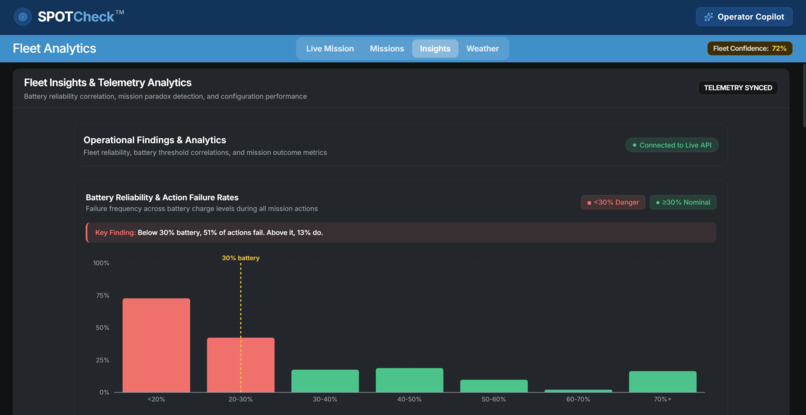The height and width of the screenshot is (415, 806).
Task: Click the '<20%' x-axis label
Action: (x=156, y=400)
